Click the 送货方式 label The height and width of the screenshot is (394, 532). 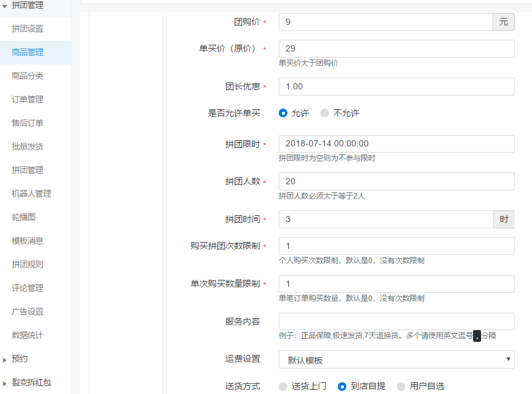243,386
